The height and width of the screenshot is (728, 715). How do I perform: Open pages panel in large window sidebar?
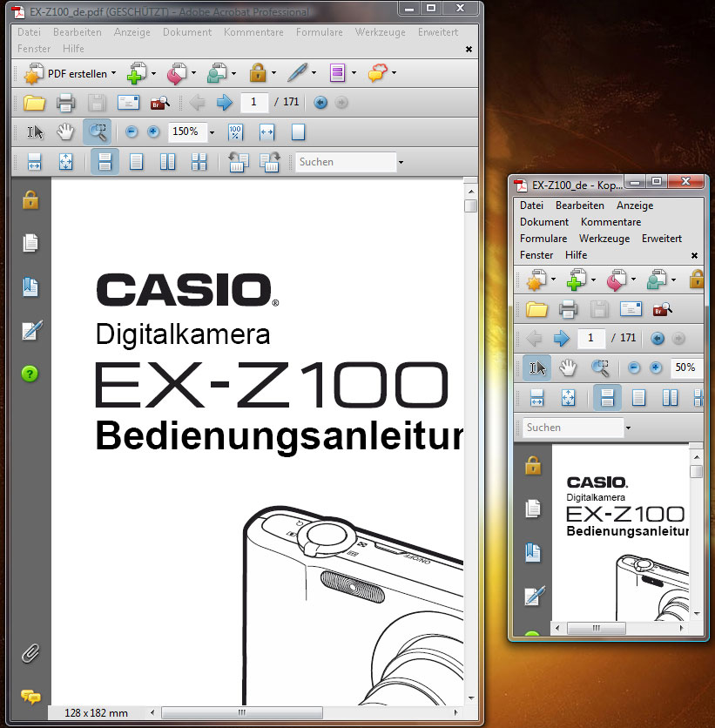(x=30, y=243)
